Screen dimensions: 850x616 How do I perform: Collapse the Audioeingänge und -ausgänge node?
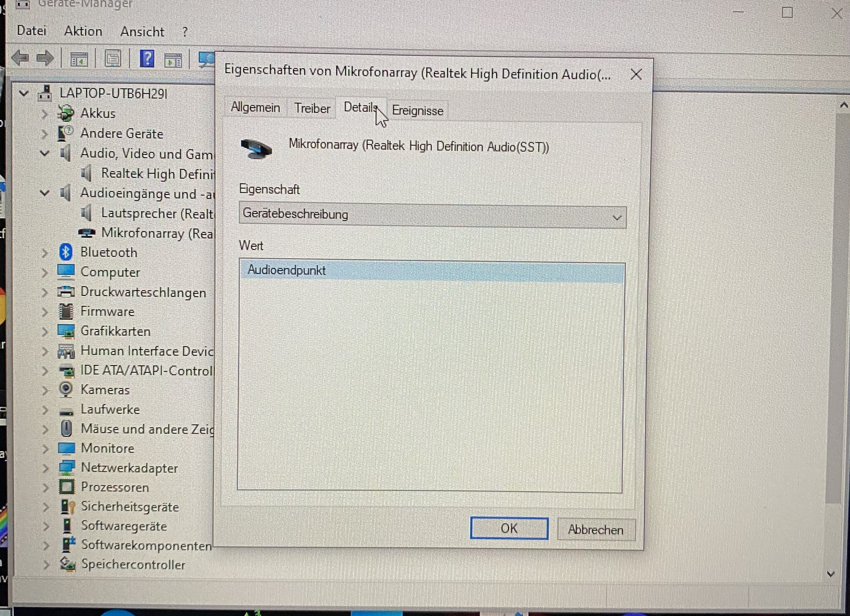point(45,193)
